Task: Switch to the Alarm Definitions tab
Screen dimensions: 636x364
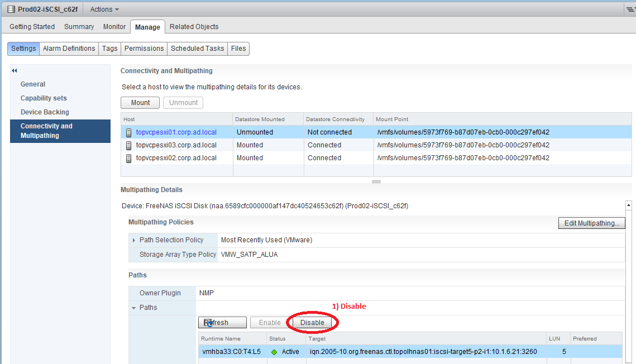Action: (69, 49)
